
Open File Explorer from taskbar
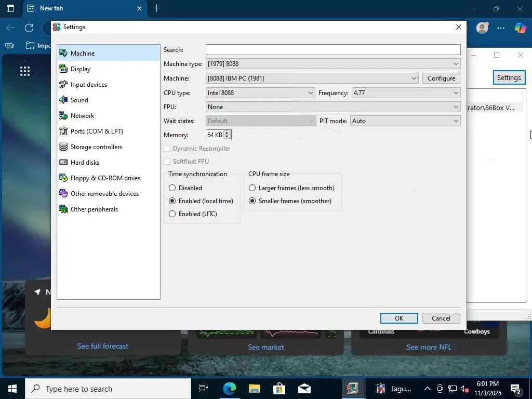pyautogui.click(x=254, y=389)
